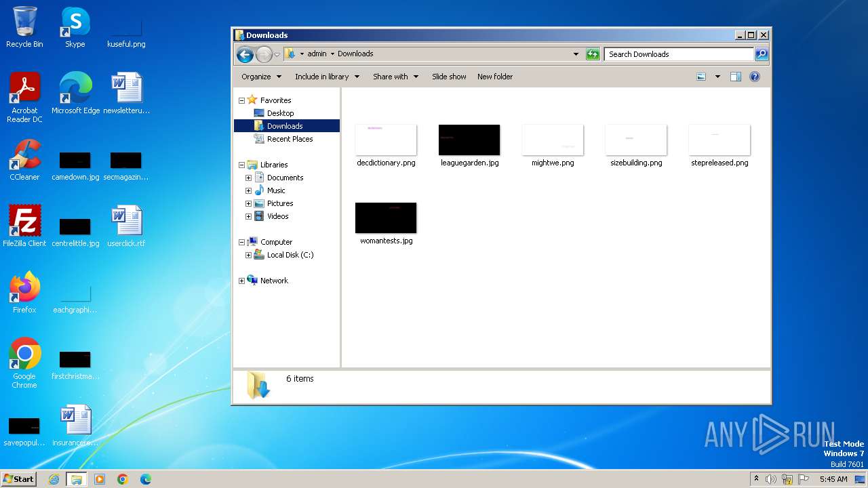Click the Back navigation arrow in Explorer

point(245,54)
